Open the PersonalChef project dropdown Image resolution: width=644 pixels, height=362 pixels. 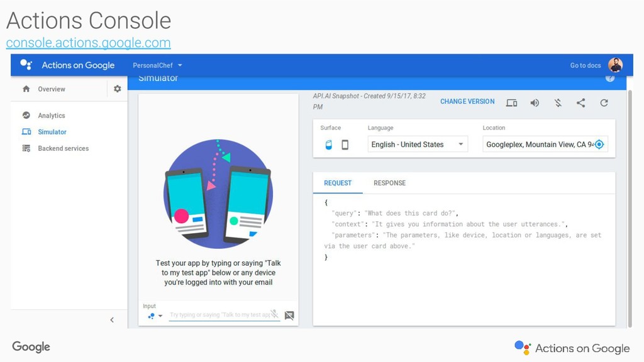[x=157, y=65]
